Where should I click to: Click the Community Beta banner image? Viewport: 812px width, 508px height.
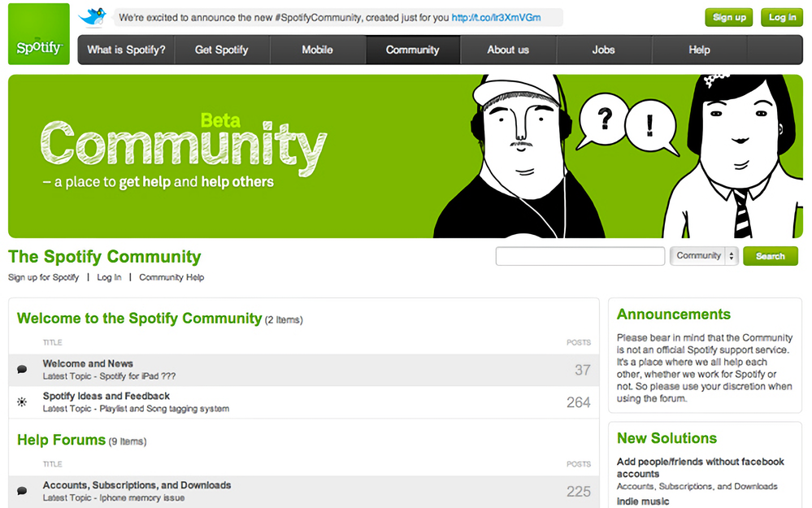click(x=406, y=156)
